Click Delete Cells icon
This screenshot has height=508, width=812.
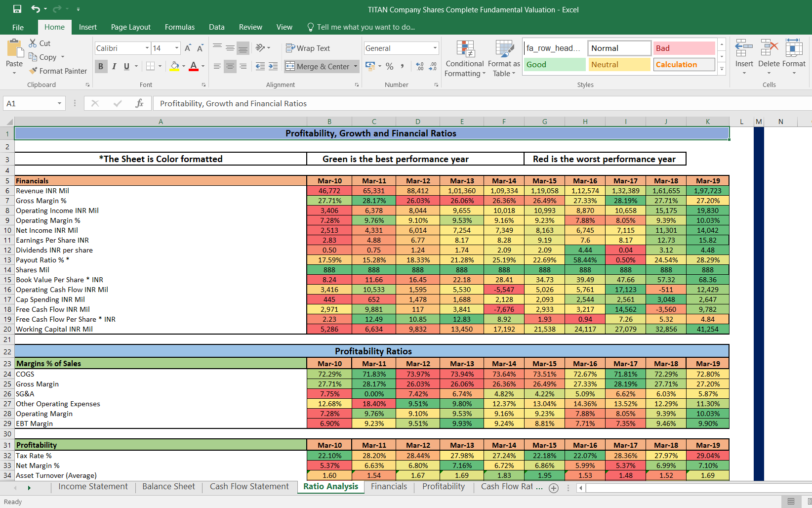tap(769, 48)
